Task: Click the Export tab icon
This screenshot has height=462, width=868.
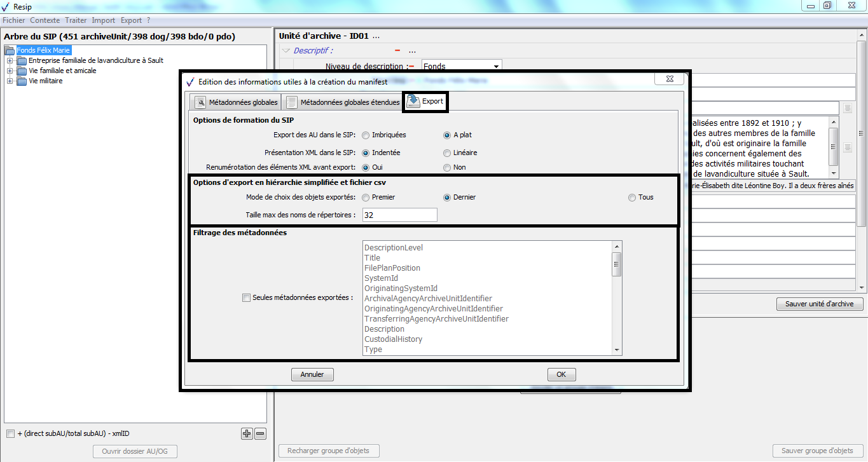Action: 413,102
